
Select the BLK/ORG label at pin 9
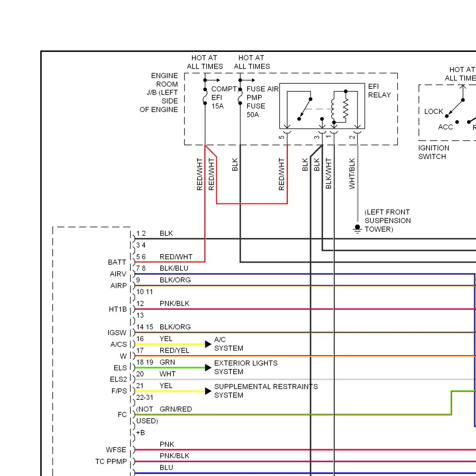tap(175, 280)
